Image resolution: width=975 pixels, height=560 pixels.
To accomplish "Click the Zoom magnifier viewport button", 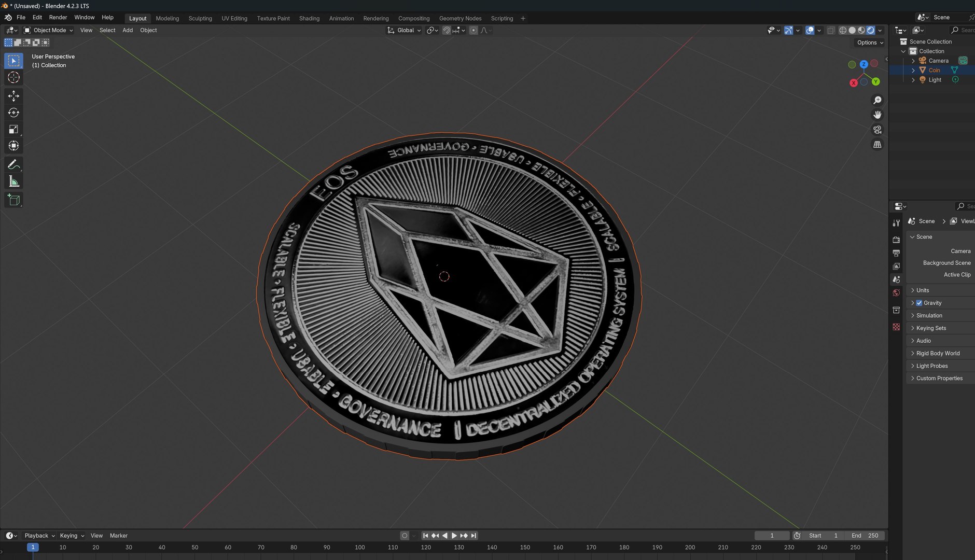I will (877, 100).
